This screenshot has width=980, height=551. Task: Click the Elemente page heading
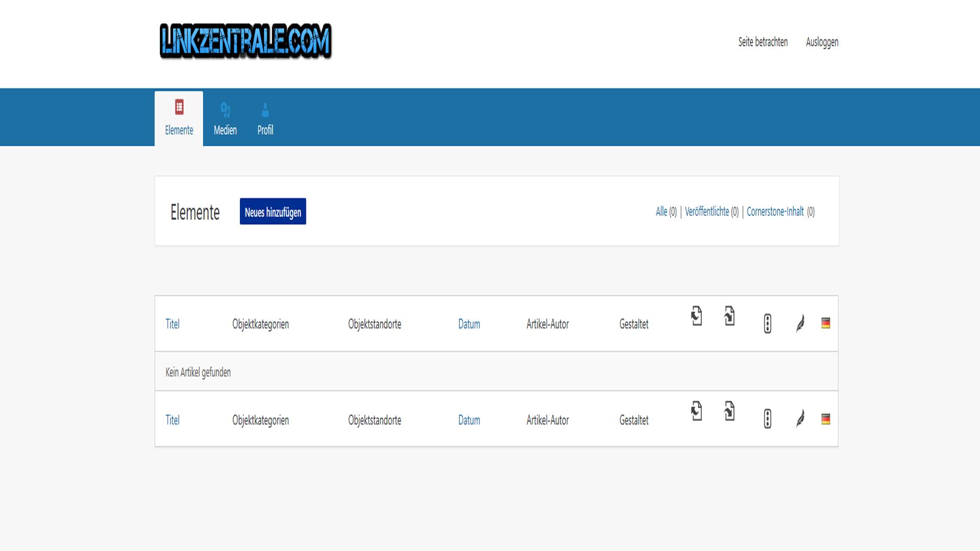[x=195, y=212]
